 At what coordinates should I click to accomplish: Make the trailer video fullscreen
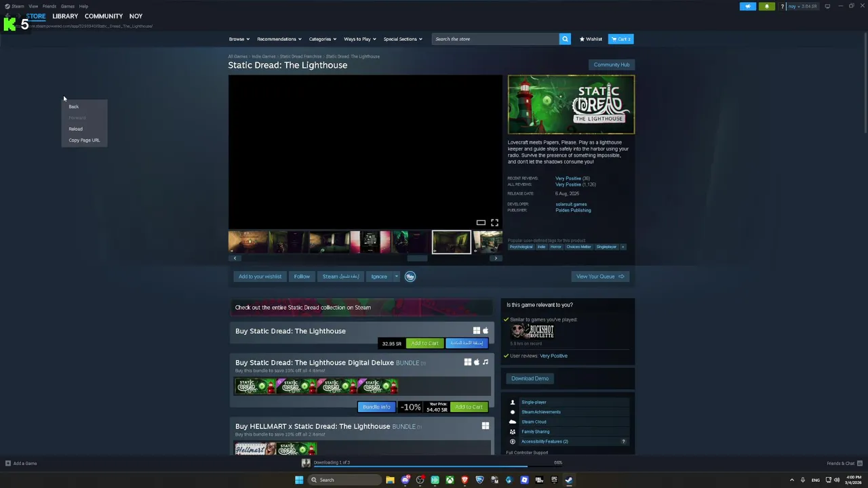[x=494, y=222]
